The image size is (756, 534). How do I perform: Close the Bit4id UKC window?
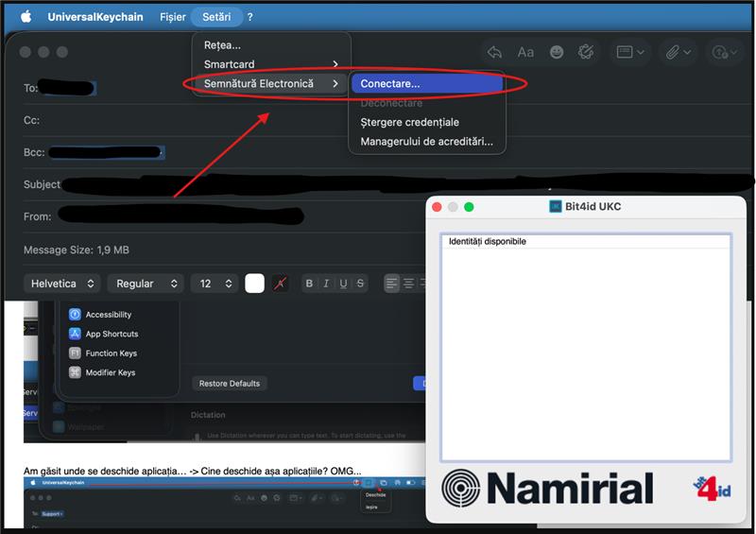(438, 207)
